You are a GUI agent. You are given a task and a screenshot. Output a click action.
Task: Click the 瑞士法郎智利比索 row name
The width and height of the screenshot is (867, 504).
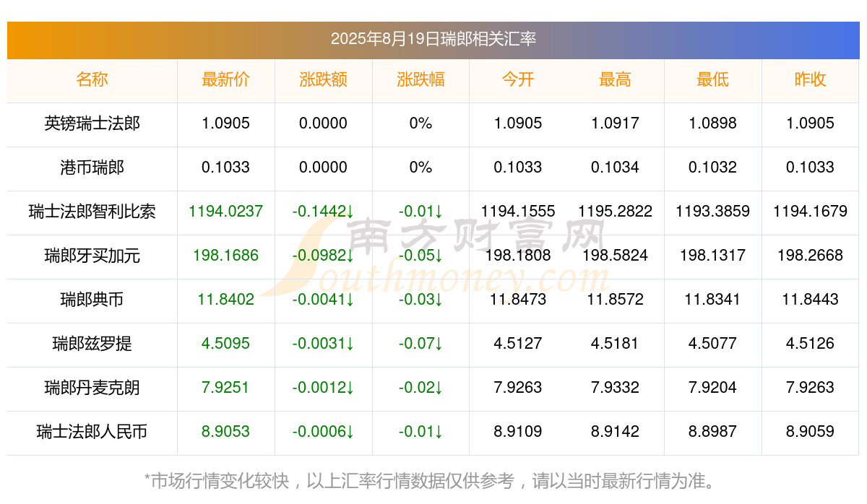92,212
